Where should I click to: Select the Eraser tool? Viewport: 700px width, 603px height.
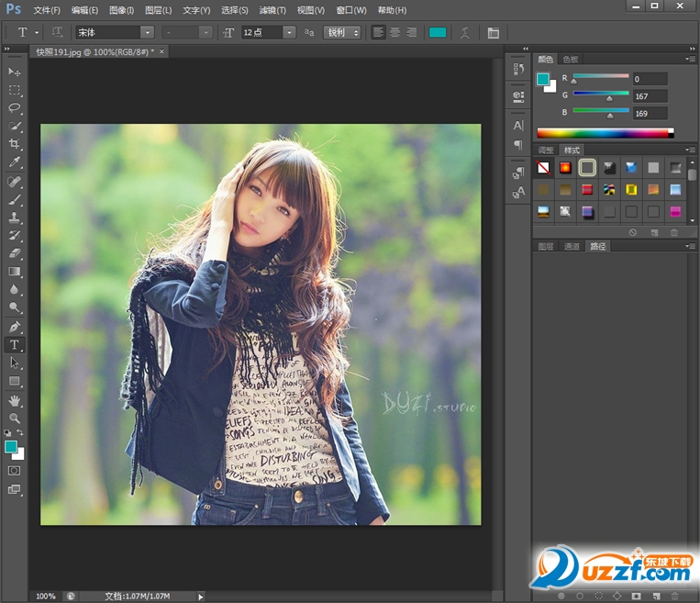pyautogui.click(x=15, y=253)
